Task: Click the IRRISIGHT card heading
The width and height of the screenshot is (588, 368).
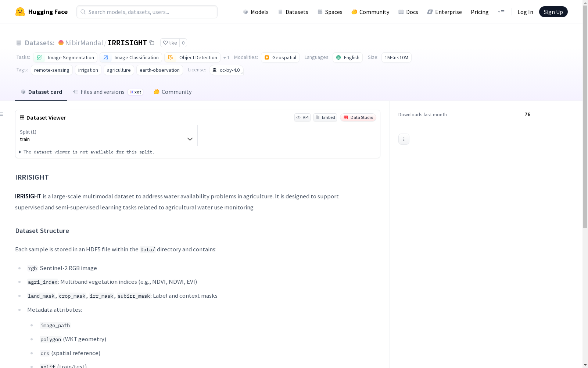Action: coord(32,177)
